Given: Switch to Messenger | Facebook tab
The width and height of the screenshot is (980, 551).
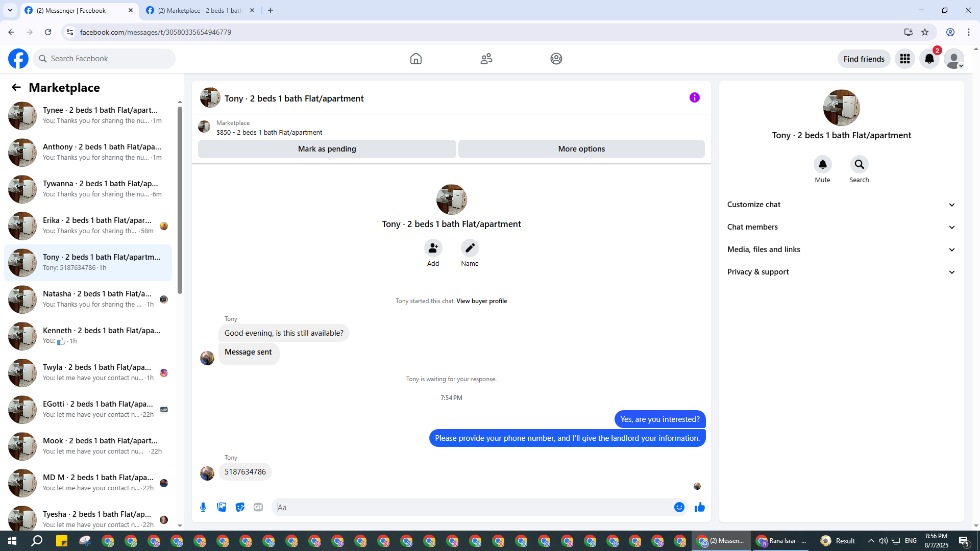Looking at the screenshot, I should [x=80, y=11].
